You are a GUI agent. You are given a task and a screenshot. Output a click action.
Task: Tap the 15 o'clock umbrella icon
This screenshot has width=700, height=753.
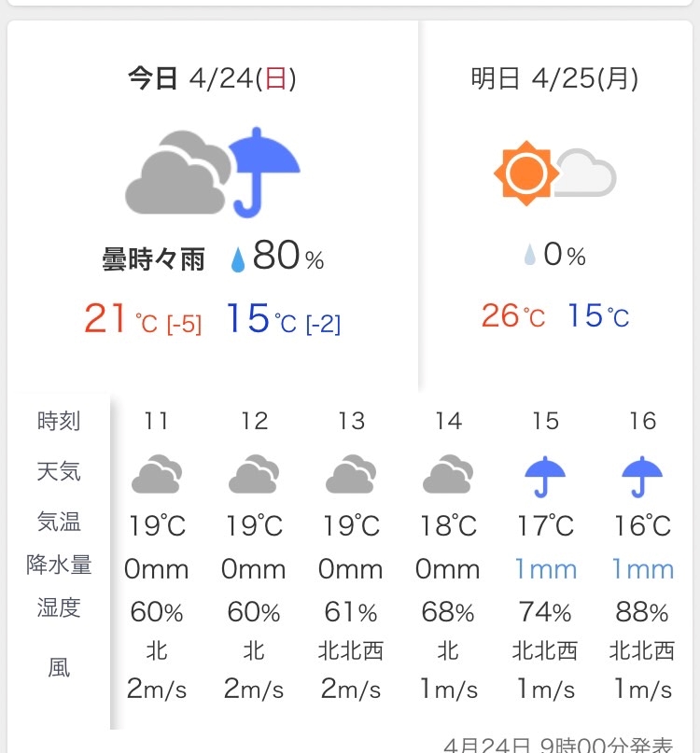[x=545, y=477]
